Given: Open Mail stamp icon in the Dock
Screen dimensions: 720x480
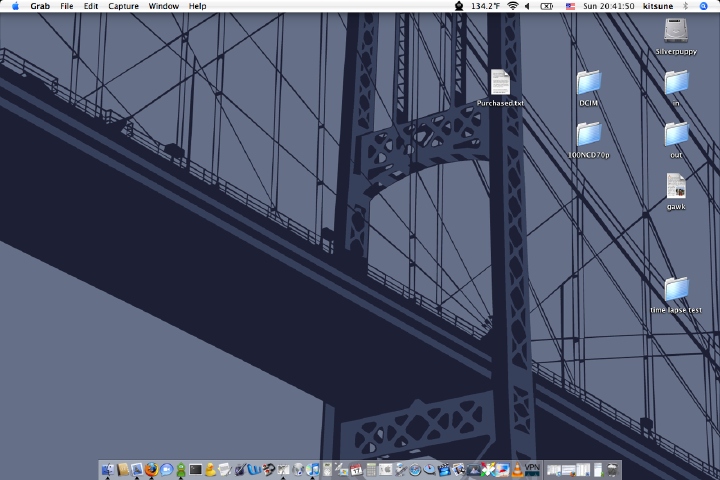Looking at the screenshot, I should pyautogui.click(x=137, y=470).
